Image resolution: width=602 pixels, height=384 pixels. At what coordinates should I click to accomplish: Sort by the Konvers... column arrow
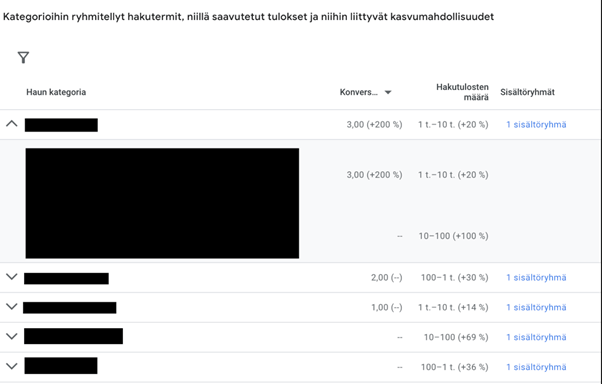point(388,92)
